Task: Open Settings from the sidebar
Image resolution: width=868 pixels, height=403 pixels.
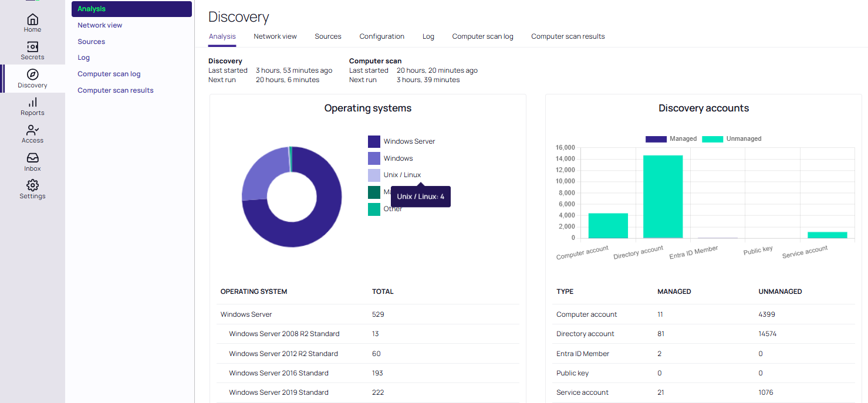Action: pyautogui.click(x=32, y=188)
